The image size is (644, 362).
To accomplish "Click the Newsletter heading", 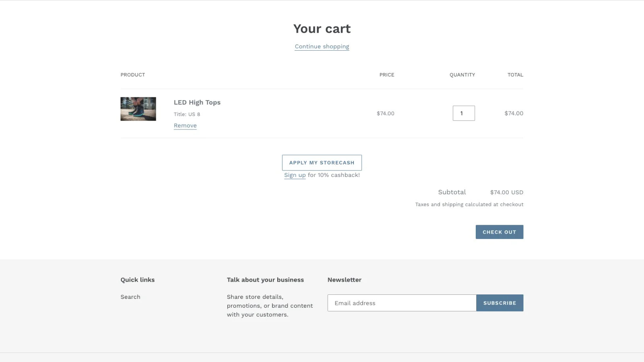I will [x=345, y=280].
